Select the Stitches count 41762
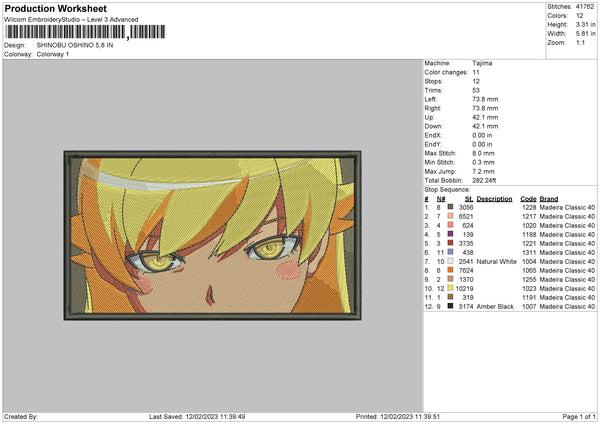This screenshot has width=600, height=424. pyautogui.click(x=585, y=7)
